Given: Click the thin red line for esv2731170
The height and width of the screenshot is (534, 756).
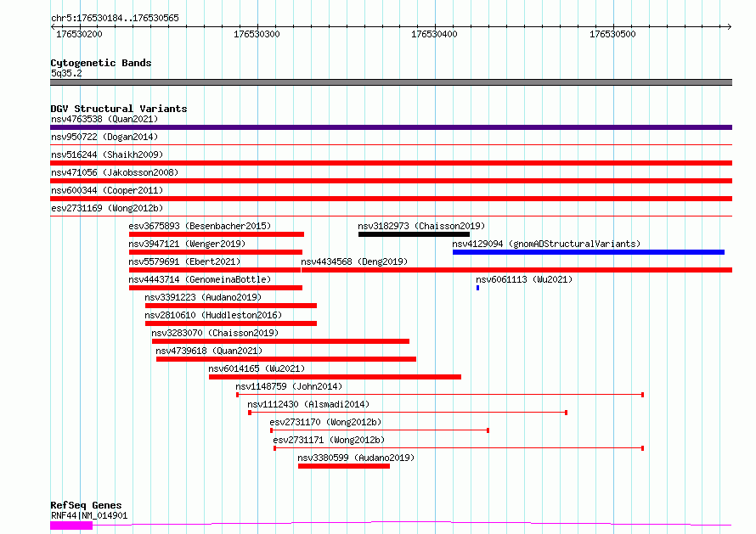Looking at the screenshot, I should pos(380,430).
